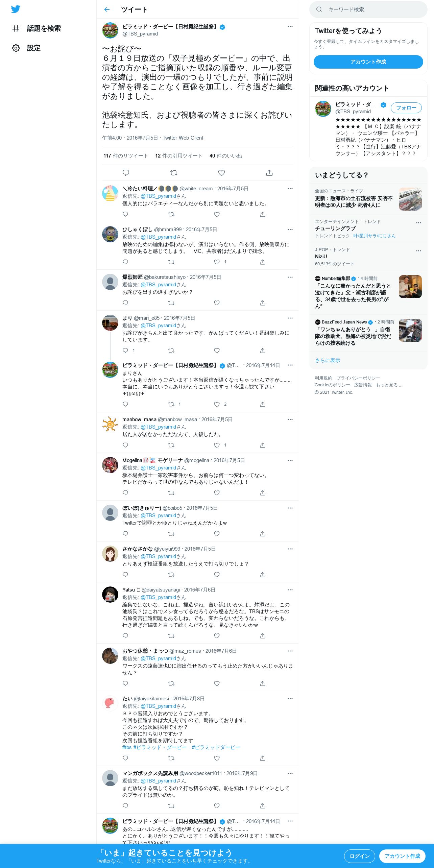Go back with the left arrow icon
This screenshot has height=868, width=434.
(x=107, y=9)
